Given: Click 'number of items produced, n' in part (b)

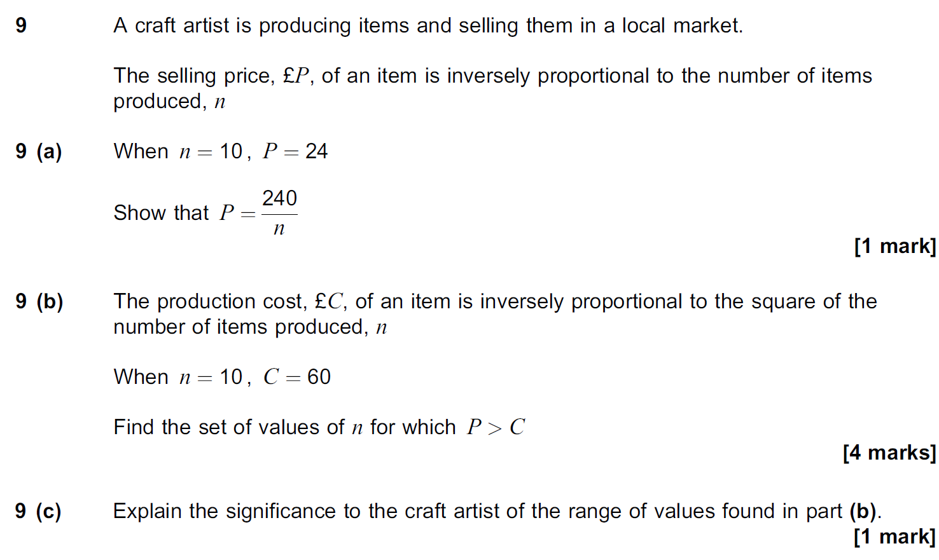Looking at the screenshot, I should (x=250, y=327).
